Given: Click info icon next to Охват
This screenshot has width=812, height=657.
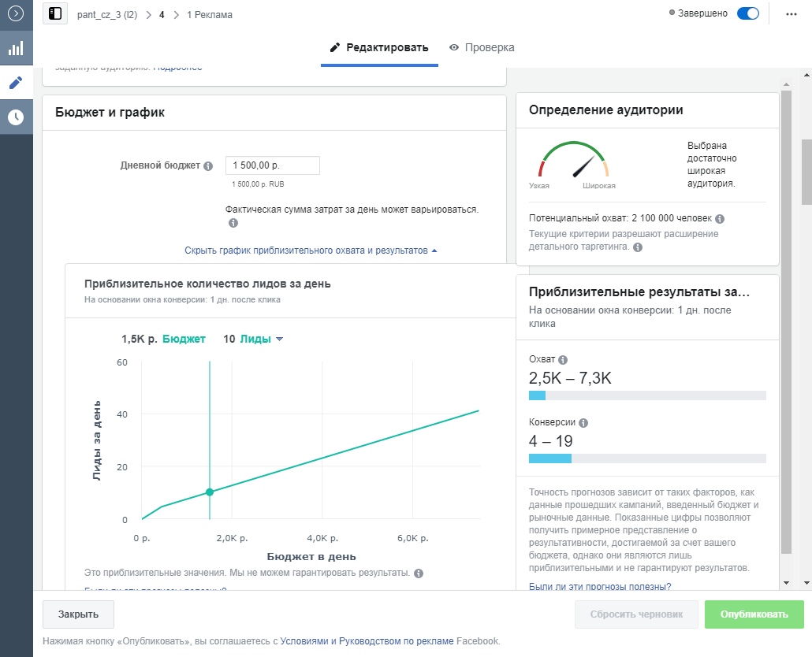Looking at the screenshot, I should pos(563,360).
